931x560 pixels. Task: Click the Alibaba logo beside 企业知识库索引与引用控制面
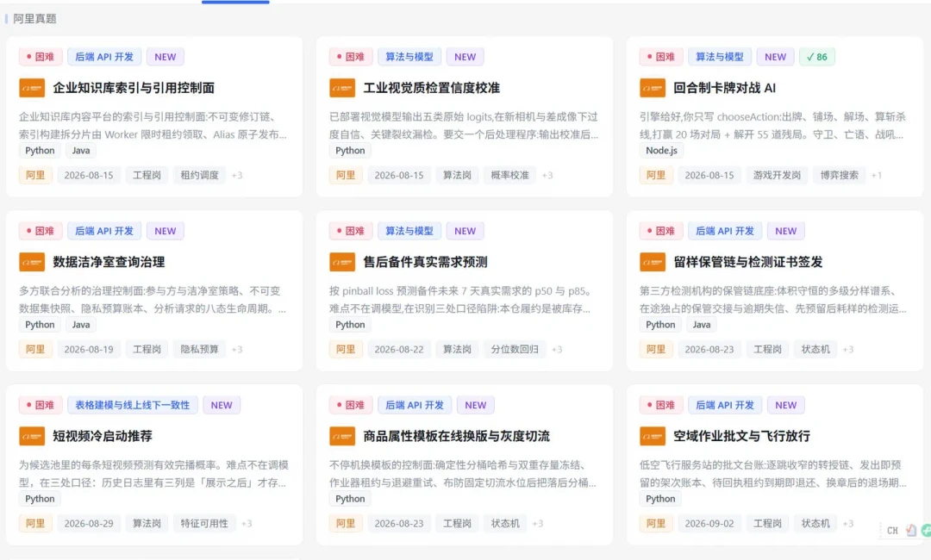pyautogui.click(x=32, y=88)
